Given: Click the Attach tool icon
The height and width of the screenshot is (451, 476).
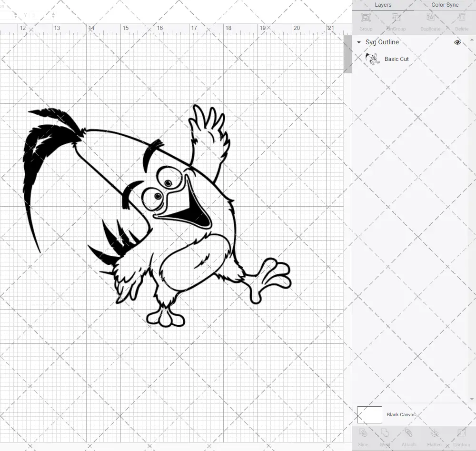Looking at the screenshot, I should click(408, 433).
